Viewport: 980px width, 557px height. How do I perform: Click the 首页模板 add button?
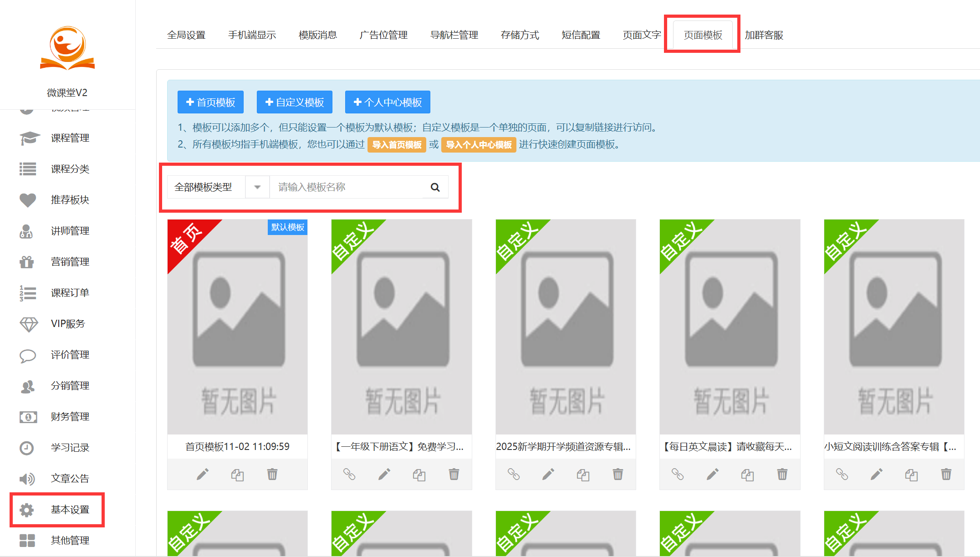pos(210,102)
